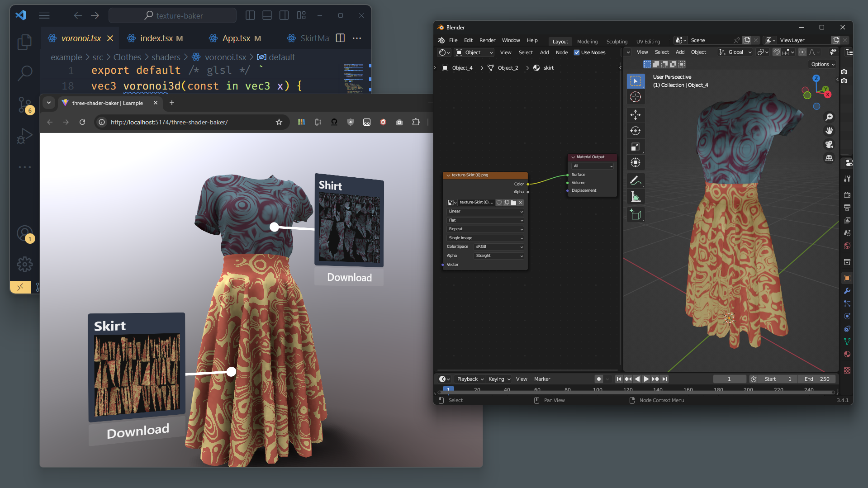The image size is (868, 488).
Task: Toggle VS Code secondary sidebar layout icon
Action: [284, 15]
